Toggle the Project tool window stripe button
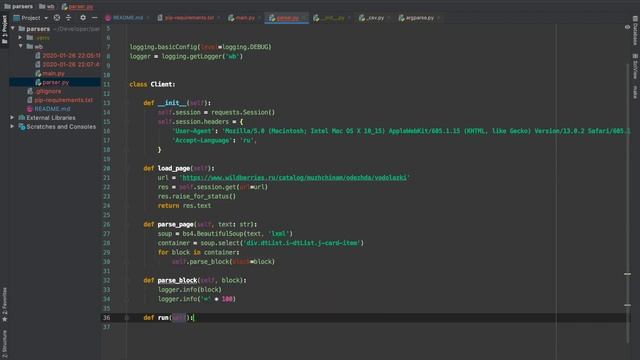Image resolution: width=640 pixels, height=360 pixels. pyautogui.click(x=4, y=29)
